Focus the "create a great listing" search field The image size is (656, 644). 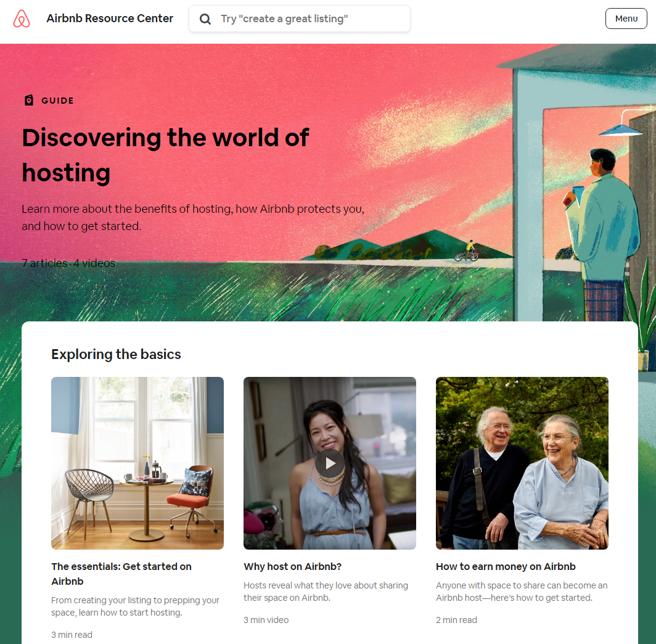[300, 19]
